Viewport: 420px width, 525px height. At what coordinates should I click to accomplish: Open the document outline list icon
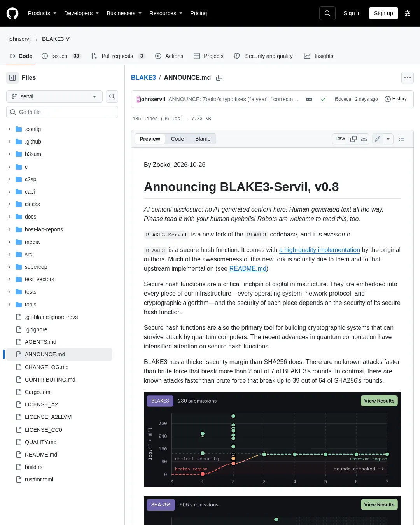(x=402, y=139)
